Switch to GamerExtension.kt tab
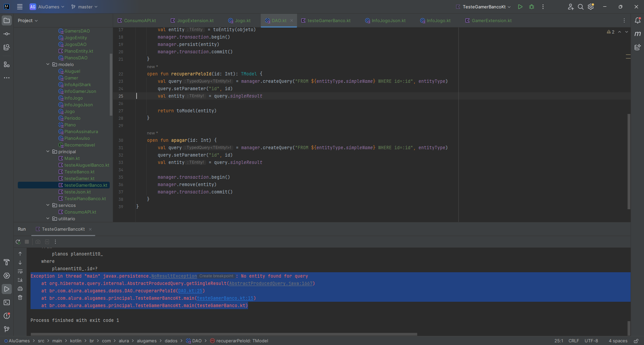The height and width of the screenshot is (345, 644). 488,20
